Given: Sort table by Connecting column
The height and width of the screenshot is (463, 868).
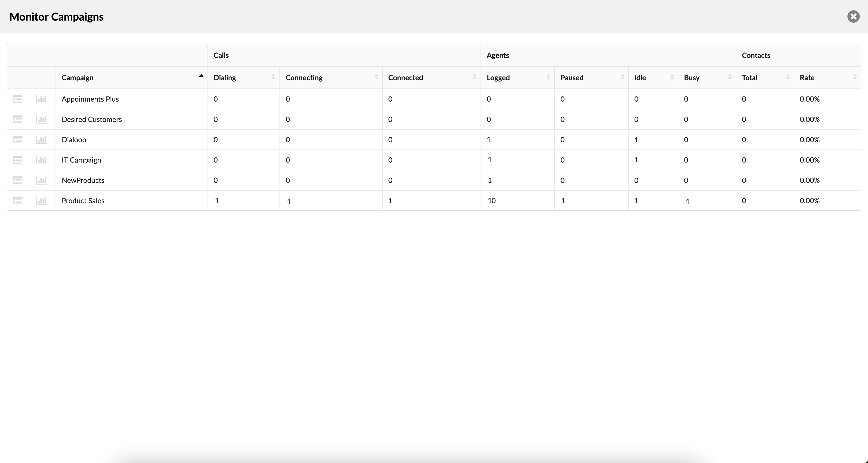Looking at the screenshot, I should pos(331,78).
